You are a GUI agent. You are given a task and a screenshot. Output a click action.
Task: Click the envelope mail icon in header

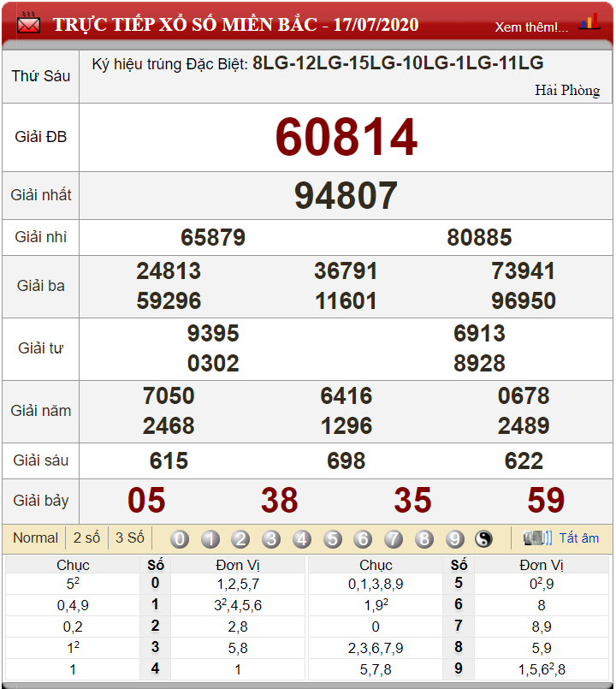28,23
